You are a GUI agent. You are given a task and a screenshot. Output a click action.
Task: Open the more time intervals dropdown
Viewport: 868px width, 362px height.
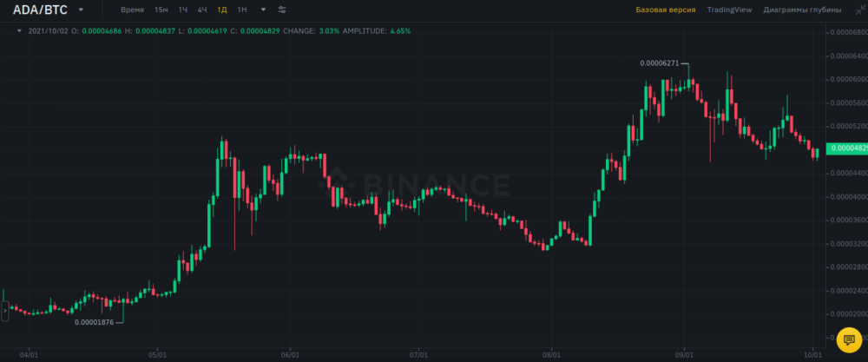263,10
